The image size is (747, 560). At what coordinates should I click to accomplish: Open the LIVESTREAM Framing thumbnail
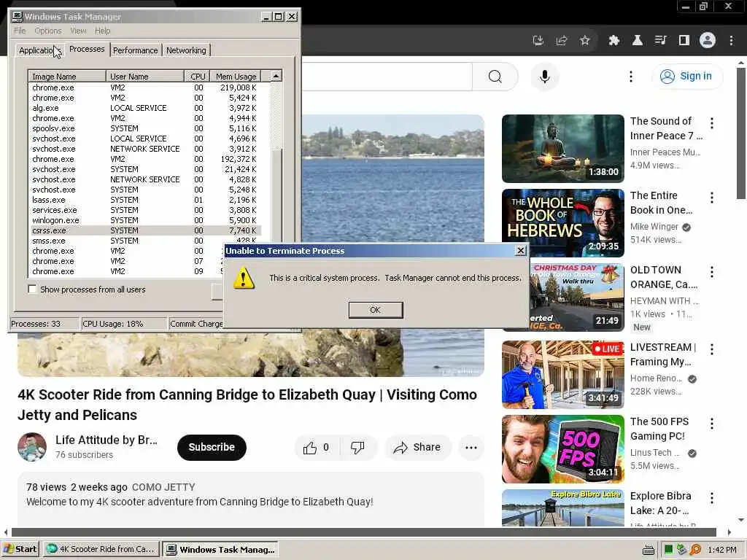562,375
